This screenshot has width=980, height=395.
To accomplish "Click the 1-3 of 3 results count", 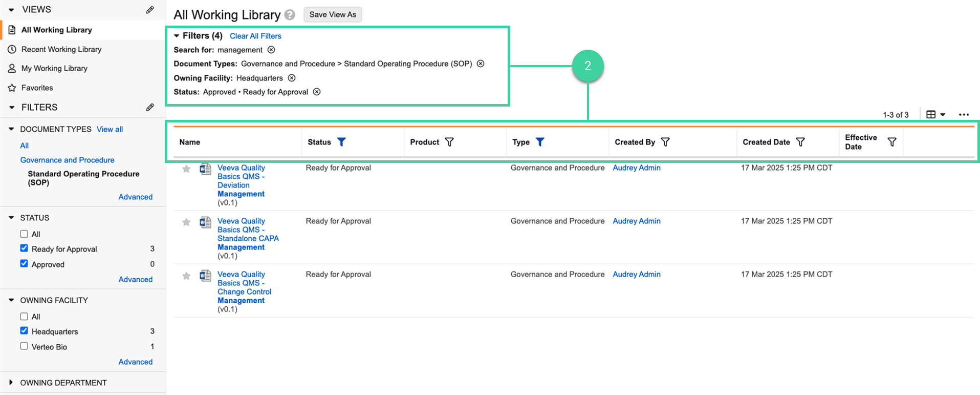I will [x=896, y=115].
